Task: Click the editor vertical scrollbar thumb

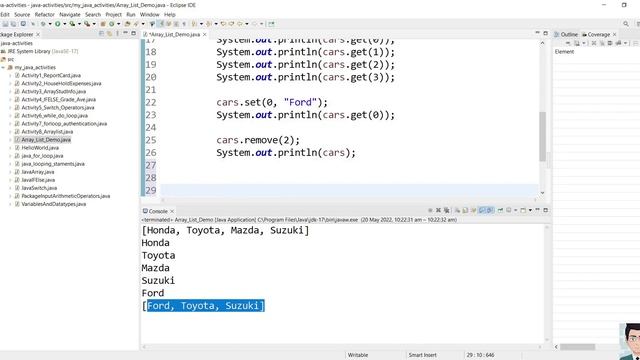Action: click(542, 136)
